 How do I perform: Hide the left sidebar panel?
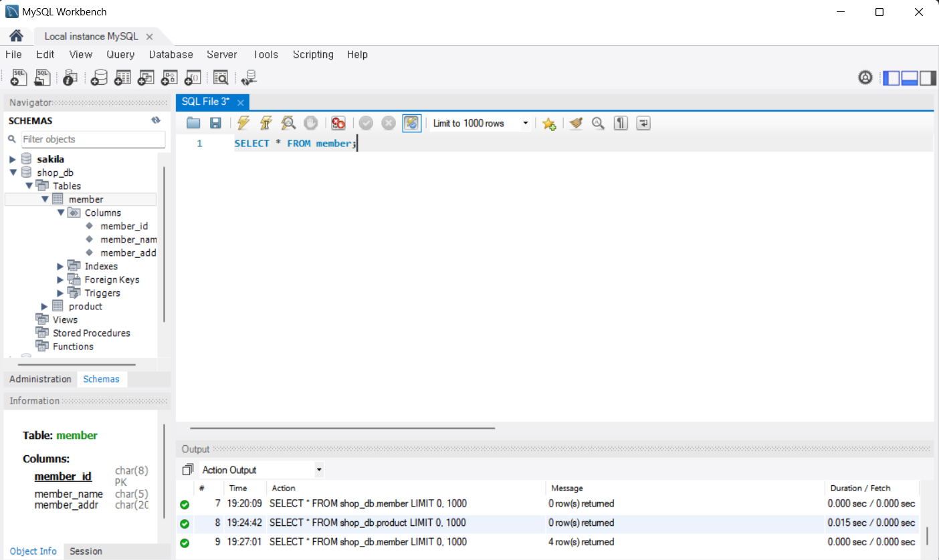coord(892,78)
